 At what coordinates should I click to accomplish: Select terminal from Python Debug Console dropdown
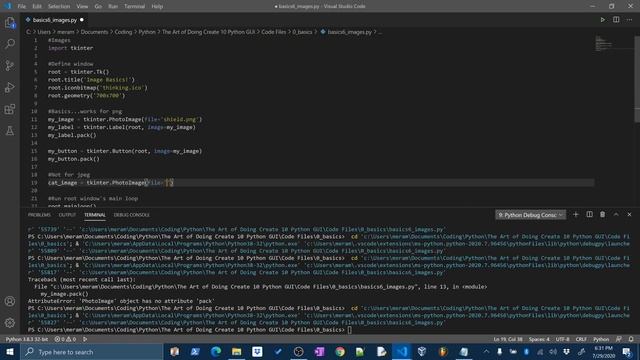click(x=531, y=215)
